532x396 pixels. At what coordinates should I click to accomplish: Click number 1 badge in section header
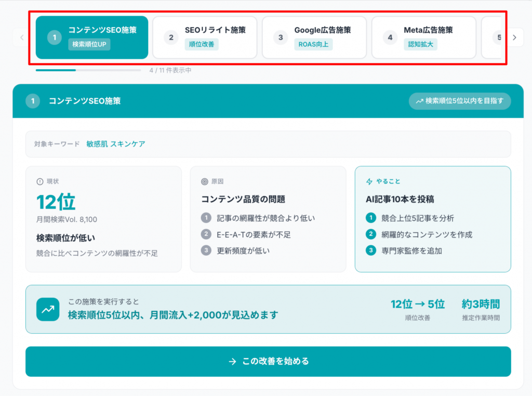pos(32,101)
